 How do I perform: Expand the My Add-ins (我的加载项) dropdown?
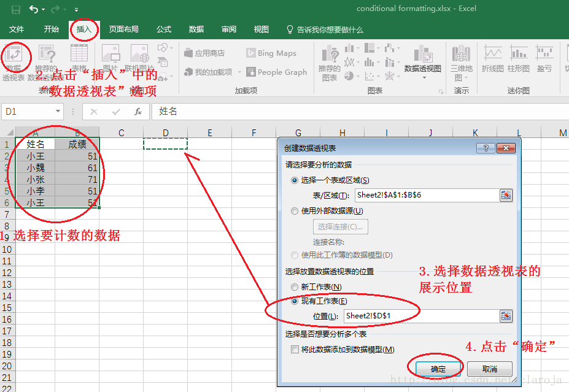[239, 72]
